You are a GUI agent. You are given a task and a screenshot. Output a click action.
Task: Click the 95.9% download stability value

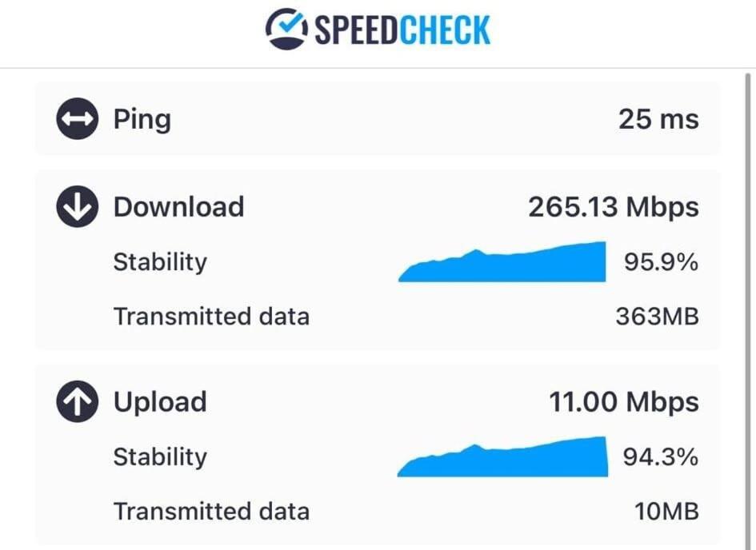(661, 262)
